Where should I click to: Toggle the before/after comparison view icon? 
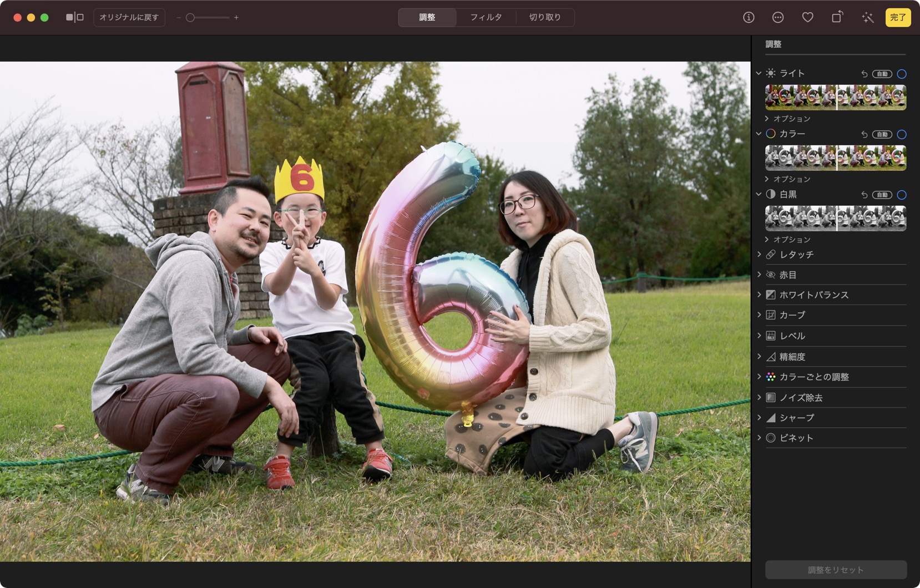[x=74, y=17]
